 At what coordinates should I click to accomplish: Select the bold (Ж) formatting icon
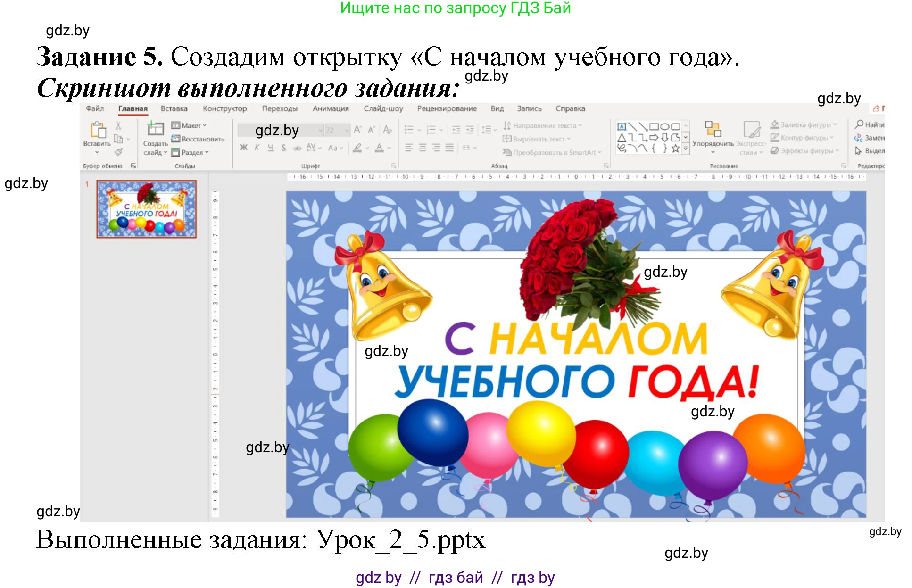click(x=243, y=148)
